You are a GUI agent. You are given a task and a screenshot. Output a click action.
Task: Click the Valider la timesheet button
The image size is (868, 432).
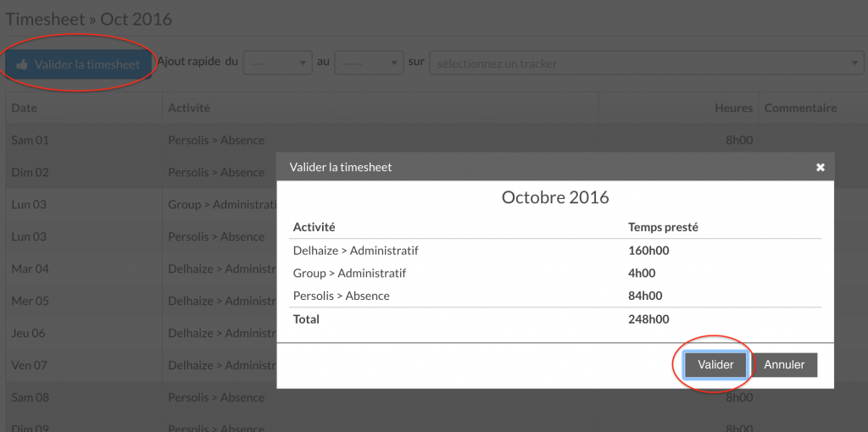point(79,64)
